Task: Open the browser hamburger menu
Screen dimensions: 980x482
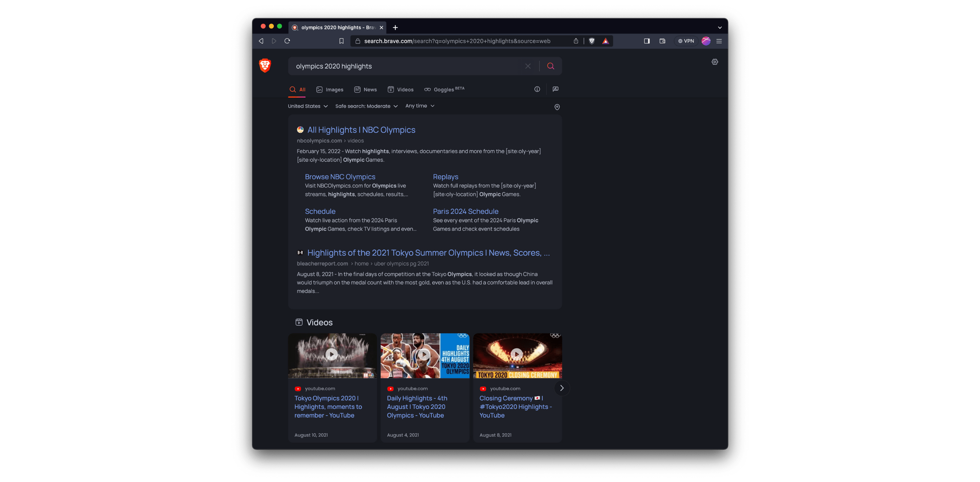Action: point(719,41)
